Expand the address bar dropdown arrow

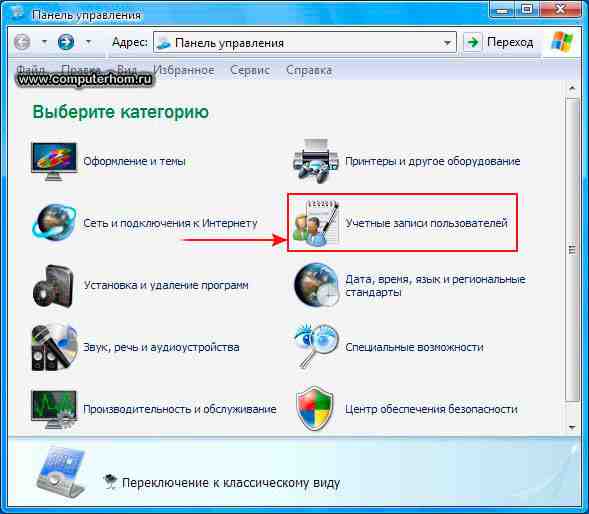(447, 42)
